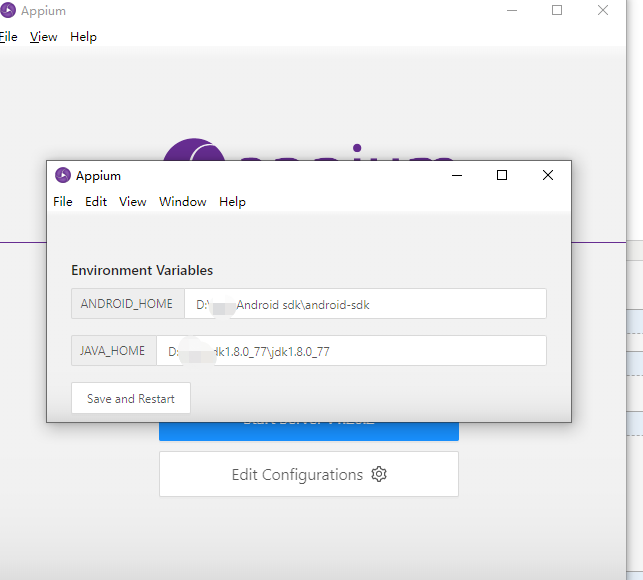Screen dimensions: 643x580
Task: Open View menu in background Appium window
Action: [x=43, y=37]
